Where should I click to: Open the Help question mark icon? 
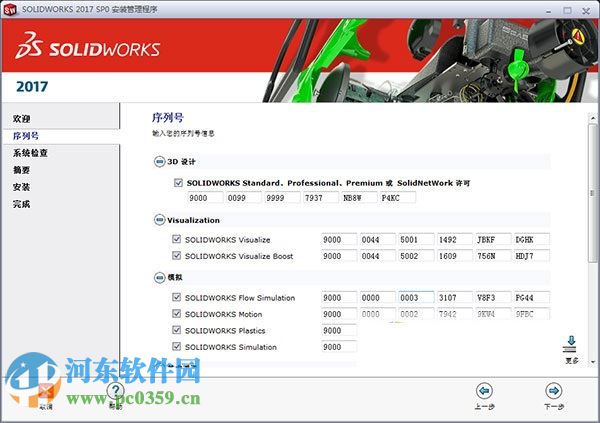pos(115,390)
